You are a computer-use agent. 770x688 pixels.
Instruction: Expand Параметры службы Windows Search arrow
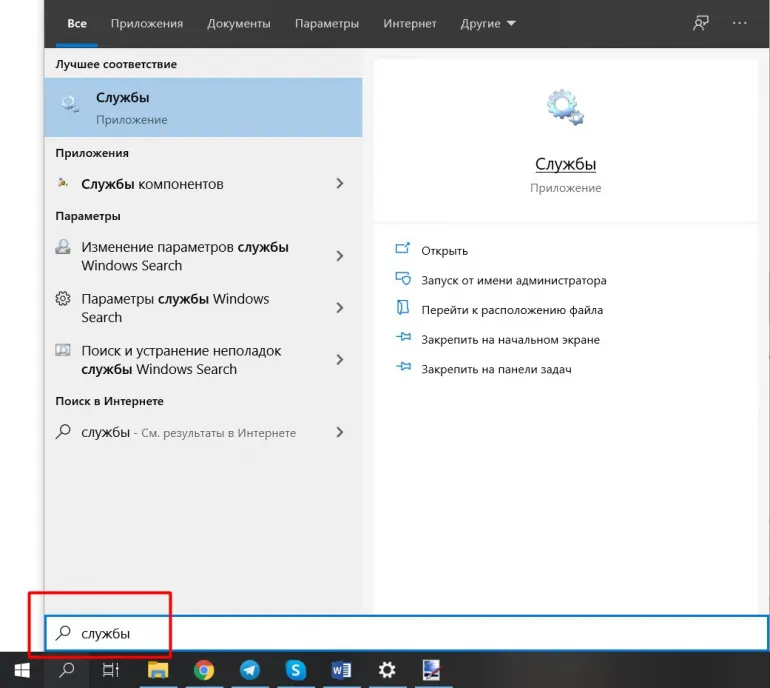tap(340, 308)
